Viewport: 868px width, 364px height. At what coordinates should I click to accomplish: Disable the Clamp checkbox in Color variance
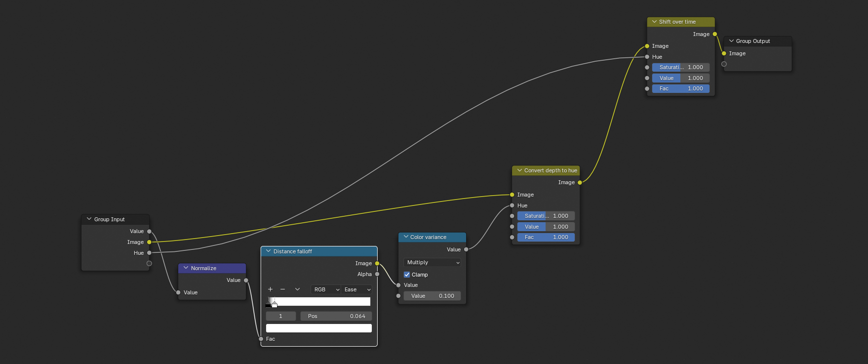click(x=407, y=275)
